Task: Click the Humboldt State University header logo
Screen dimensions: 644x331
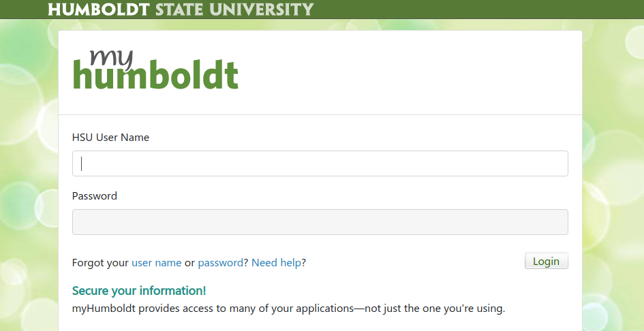Action: pos(181,10)
